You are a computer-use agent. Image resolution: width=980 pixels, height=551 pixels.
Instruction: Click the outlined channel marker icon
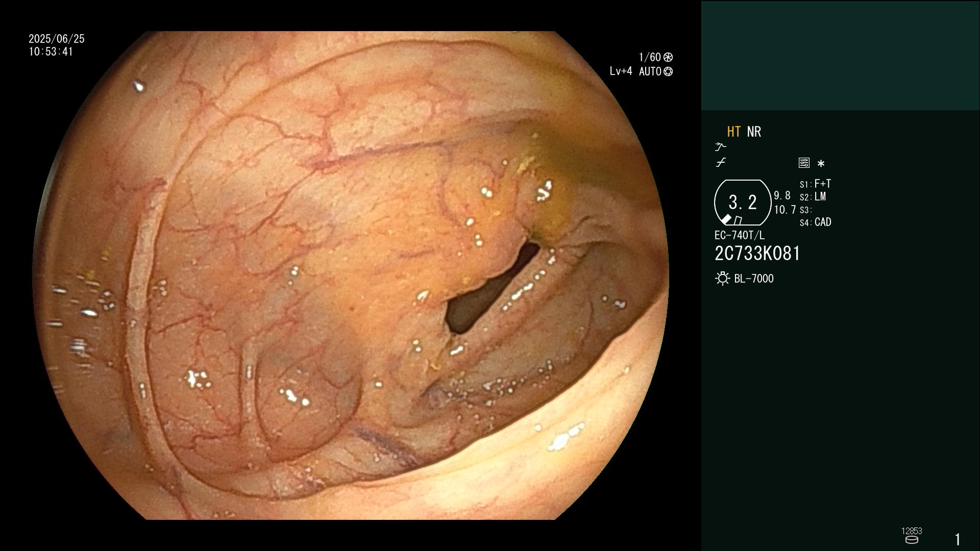click(x=738, y=220)
